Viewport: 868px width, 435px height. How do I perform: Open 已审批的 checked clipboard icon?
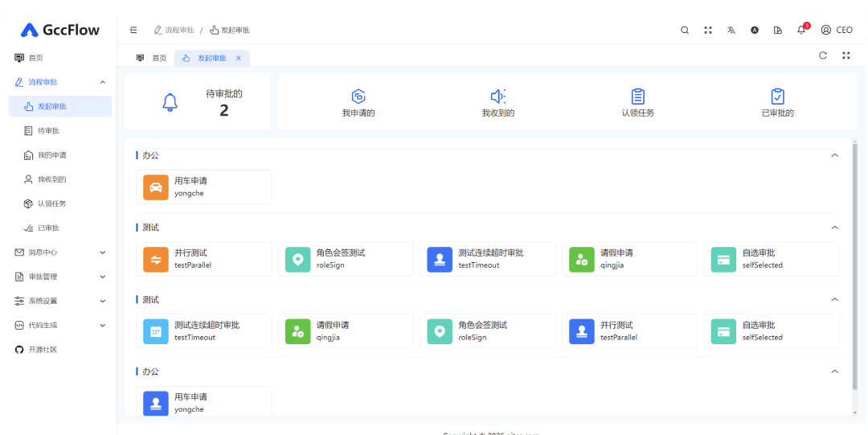click(x=778, y=96)
